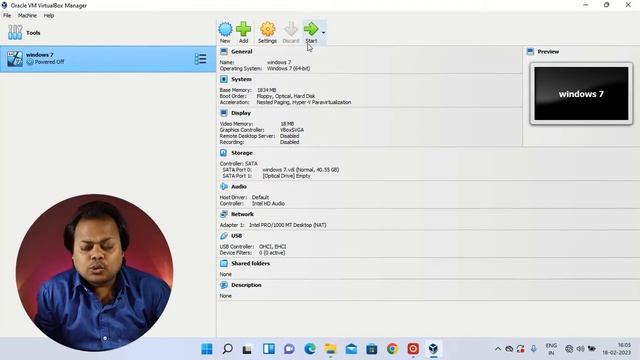
Task: Open the Network settings header link
Action: coord(242,214)
